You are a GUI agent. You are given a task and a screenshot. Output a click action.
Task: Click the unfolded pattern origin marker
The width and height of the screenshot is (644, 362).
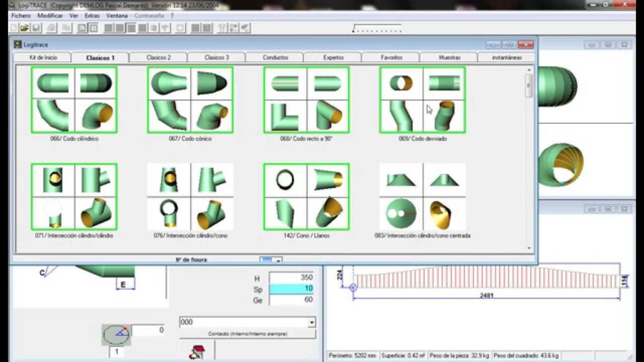pos(353,288)
